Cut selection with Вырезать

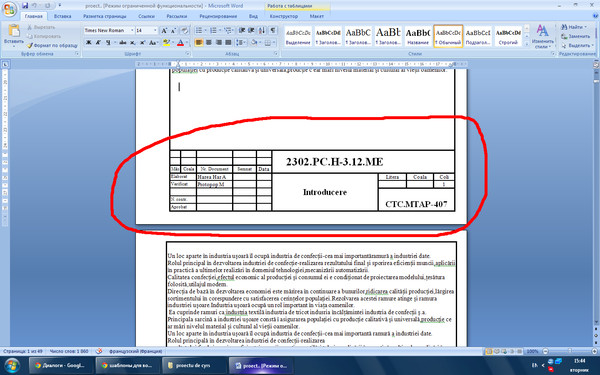[x=41, y=27]
